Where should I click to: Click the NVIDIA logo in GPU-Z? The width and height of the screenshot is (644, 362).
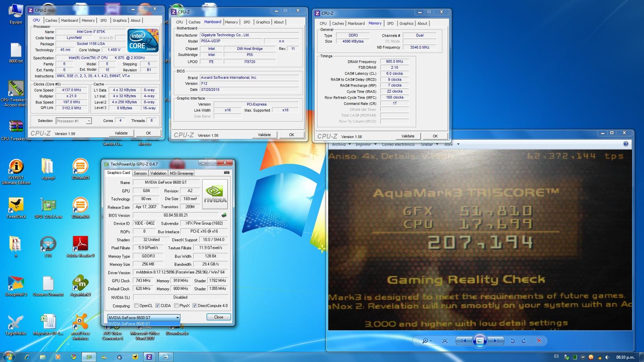[x=215, y=194]
